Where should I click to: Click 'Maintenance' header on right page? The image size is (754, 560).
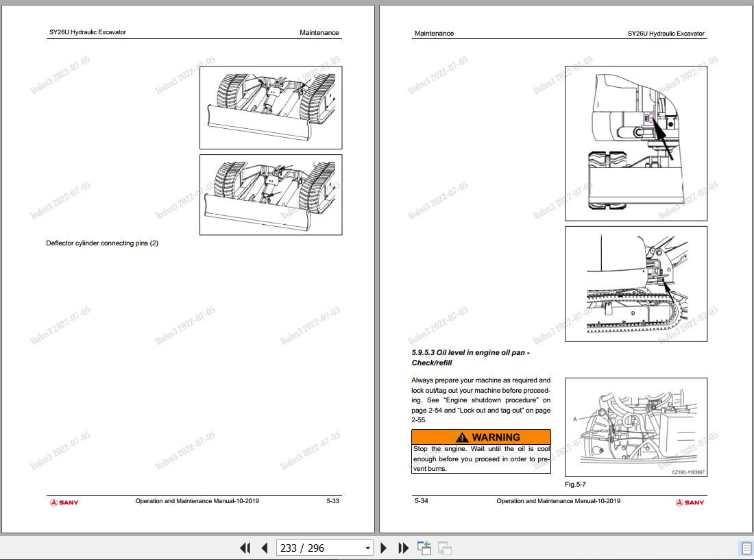coord(434,33)
